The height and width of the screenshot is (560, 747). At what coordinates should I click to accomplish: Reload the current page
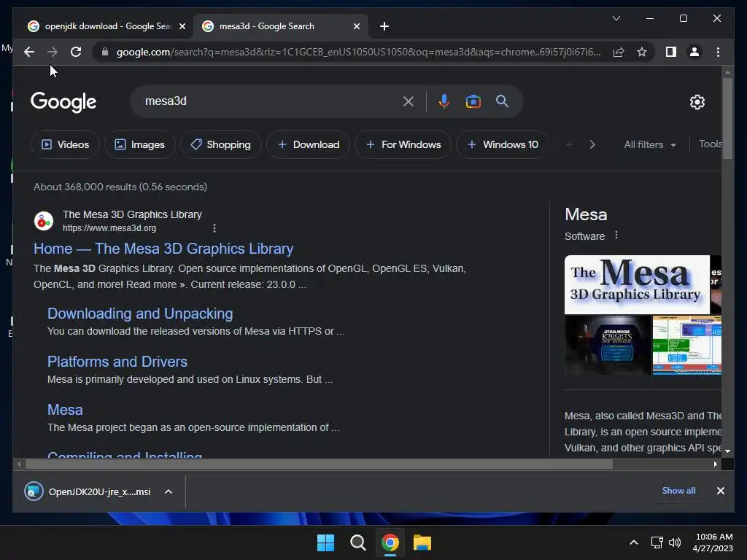point(76,52)
